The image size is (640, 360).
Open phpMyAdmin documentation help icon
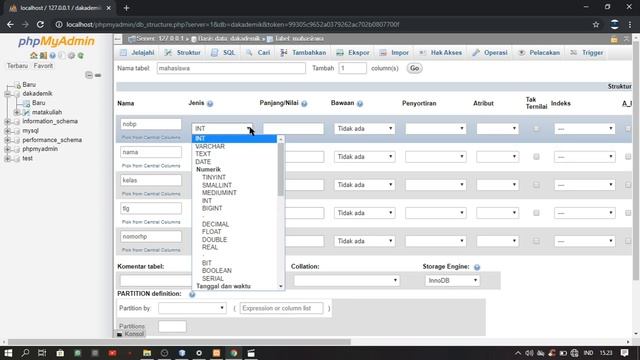point(53,56)
